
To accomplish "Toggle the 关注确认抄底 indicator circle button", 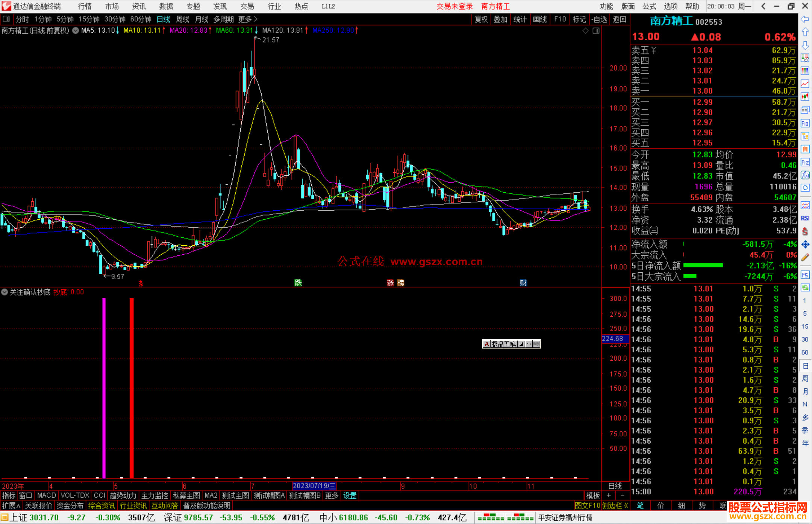I will click(x=5, y=292).
